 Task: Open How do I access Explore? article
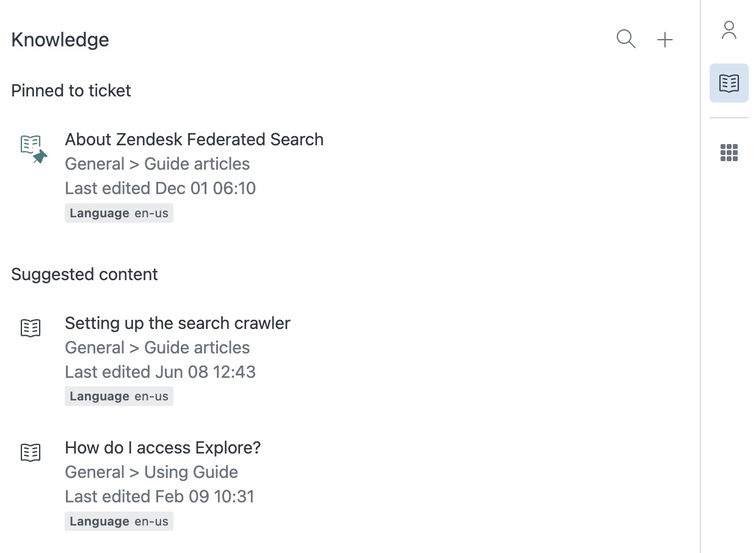click(x=162, y=447)
